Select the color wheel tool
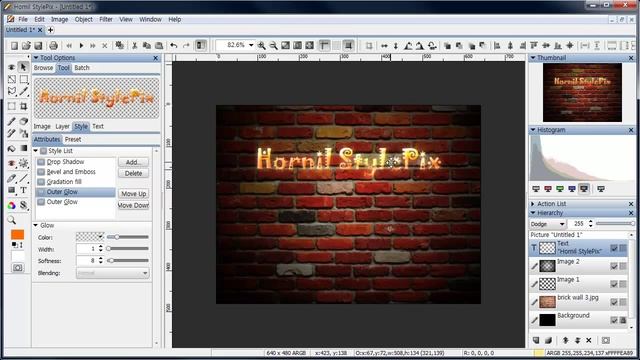This screenshot has width=640, height=360. point(12,205)
